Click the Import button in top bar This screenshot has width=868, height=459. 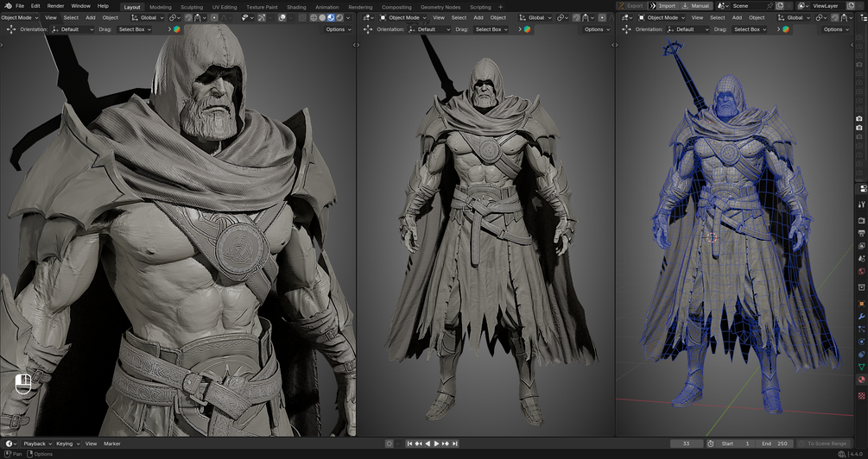tap(663, 6)
